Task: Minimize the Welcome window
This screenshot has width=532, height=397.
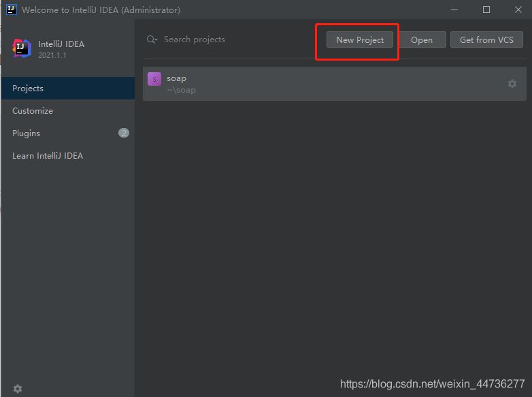Action: click(456, 10)
